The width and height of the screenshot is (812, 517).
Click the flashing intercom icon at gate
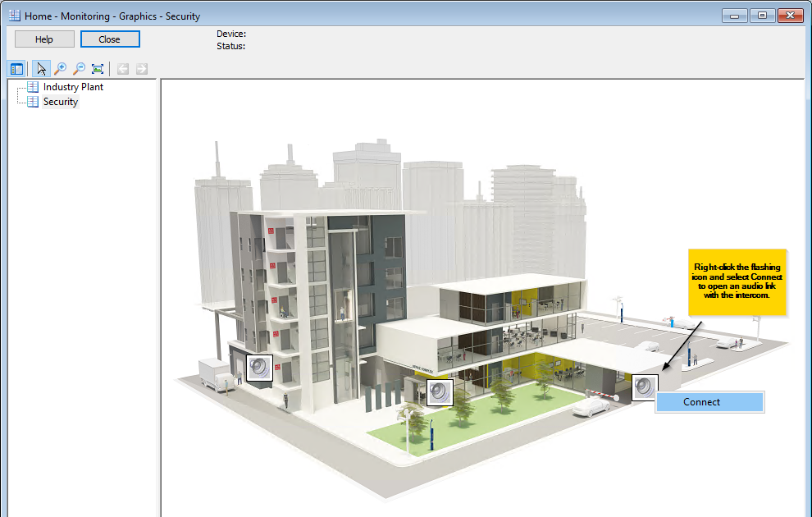pos(645,387)
